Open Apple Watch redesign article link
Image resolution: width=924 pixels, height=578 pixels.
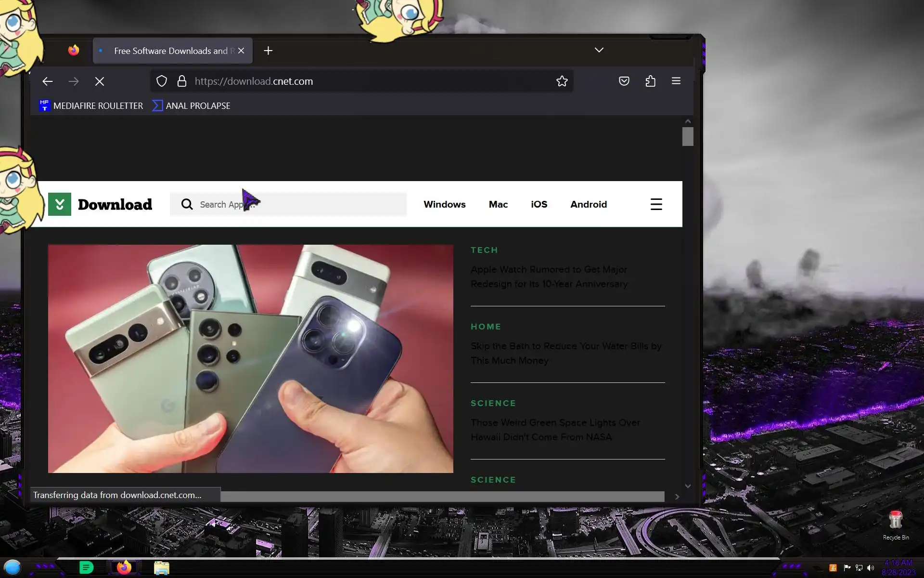(x=549, y=276)
